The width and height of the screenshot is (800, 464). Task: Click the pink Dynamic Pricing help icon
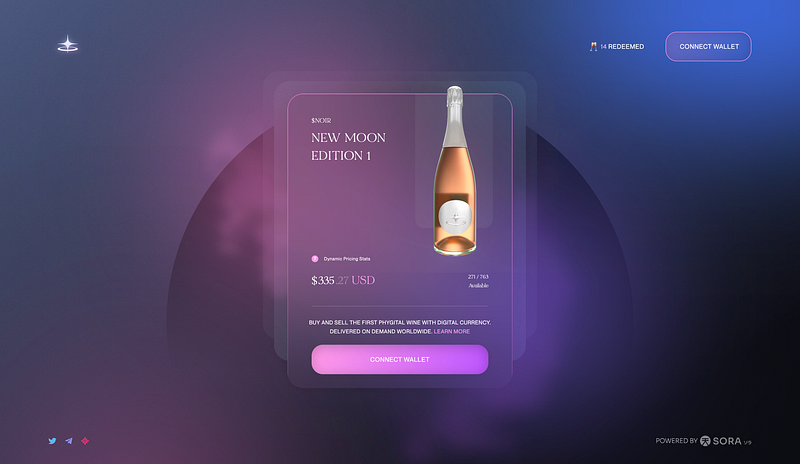tap(315, 259)
